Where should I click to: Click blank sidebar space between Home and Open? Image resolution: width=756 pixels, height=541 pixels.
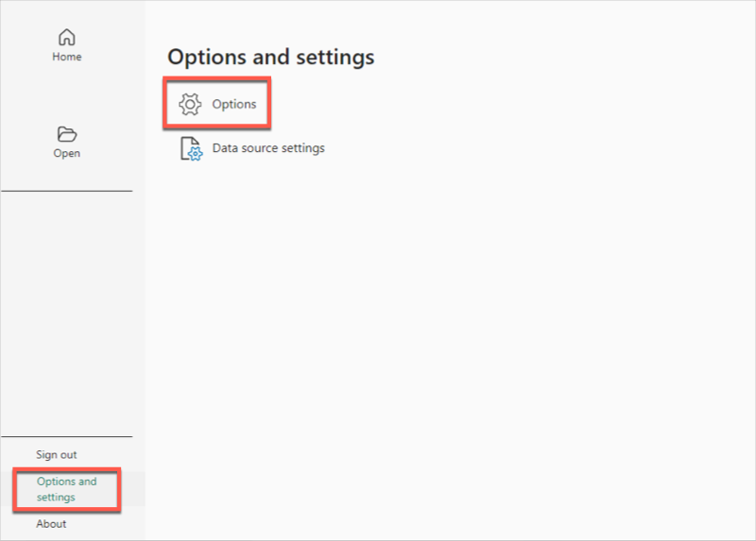(66, 94)
